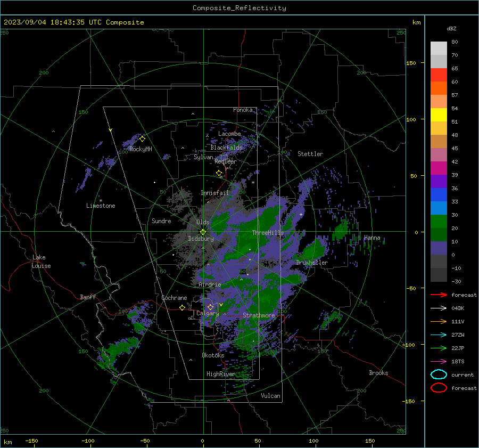Image resolution: width=479 pixels, height=448 pixels.
Task: Click the cyan 27ZW arrow icon
Action: tap(439, 335)
